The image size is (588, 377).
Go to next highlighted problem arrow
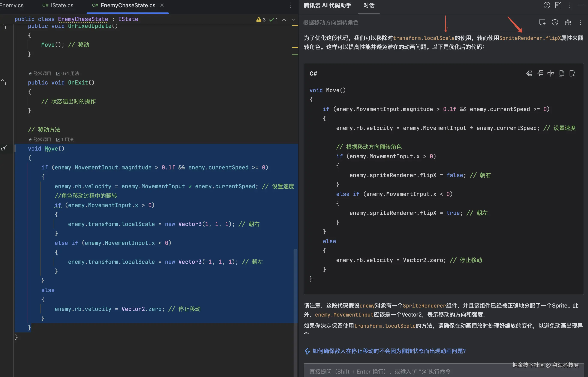pos(293,20)
